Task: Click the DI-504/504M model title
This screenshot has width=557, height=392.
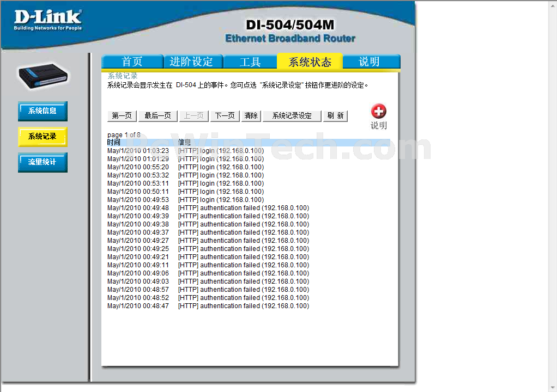Action: click(290, 25)
